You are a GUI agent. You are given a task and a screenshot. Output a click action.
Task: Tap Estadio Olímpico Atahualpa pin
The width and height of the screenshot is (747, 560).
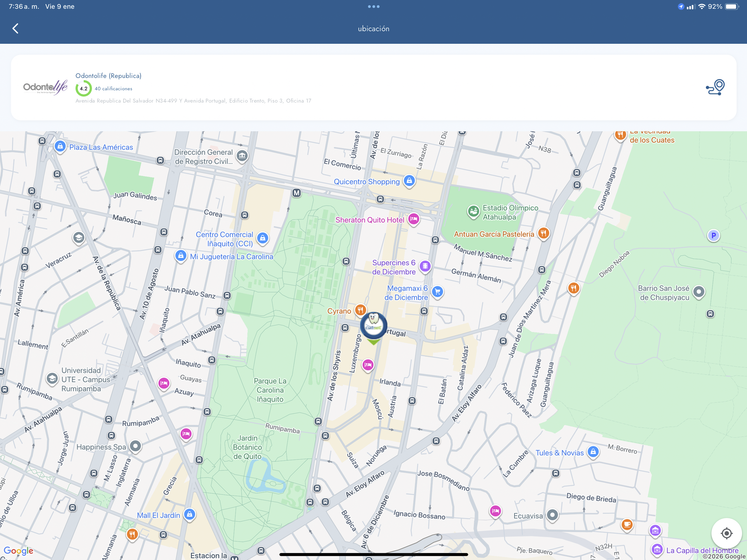click(473, 212)
